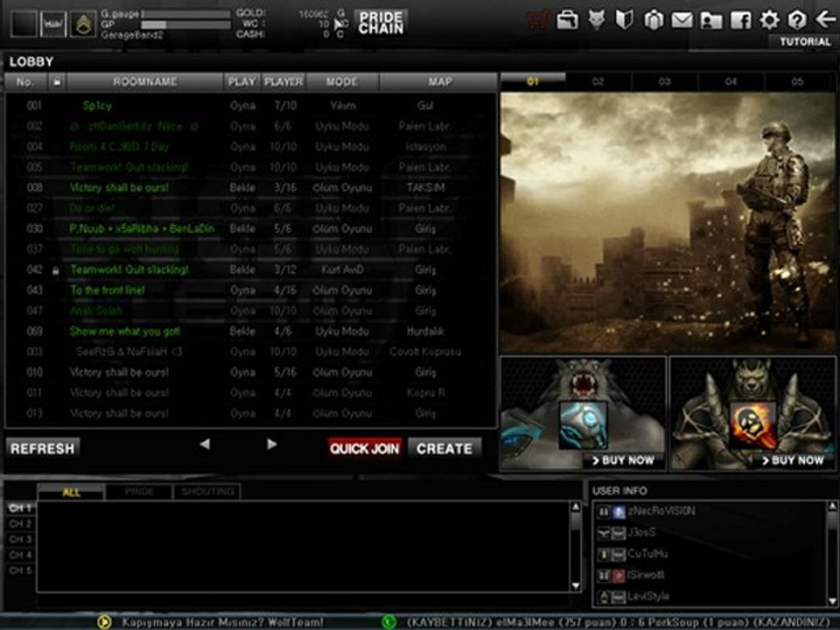This screenshot has height=630, width=840.
Task: Open the inventory briefcase icon
Action: 567,20
